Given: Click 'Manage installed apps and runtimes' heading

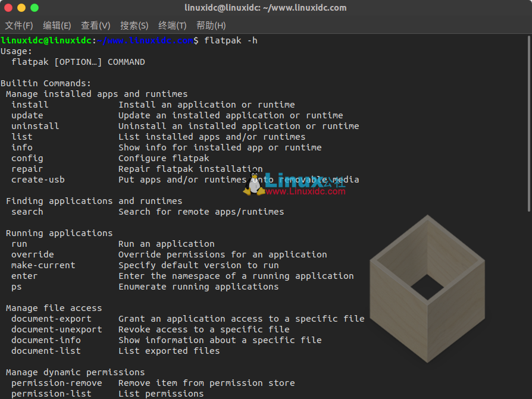Looking at the screenshot, I should 96,94.
